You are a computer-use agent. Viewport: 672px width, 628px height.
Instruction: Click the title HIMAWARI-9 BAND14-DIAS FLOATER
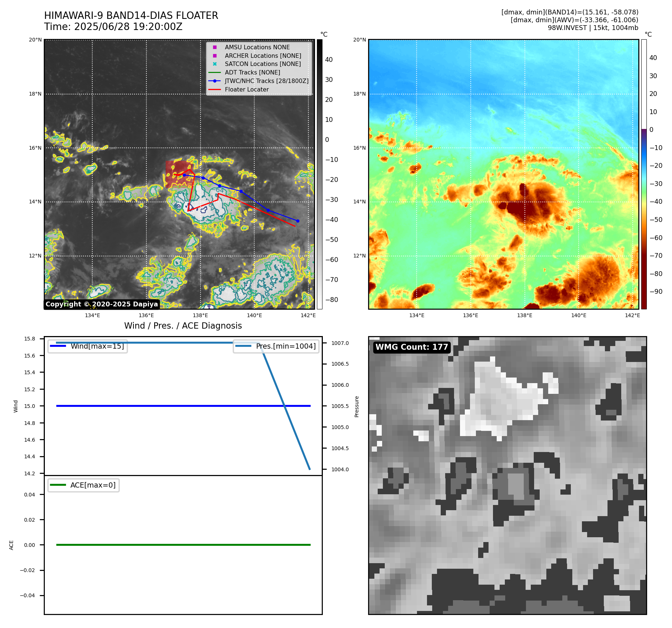click(131, 16)
